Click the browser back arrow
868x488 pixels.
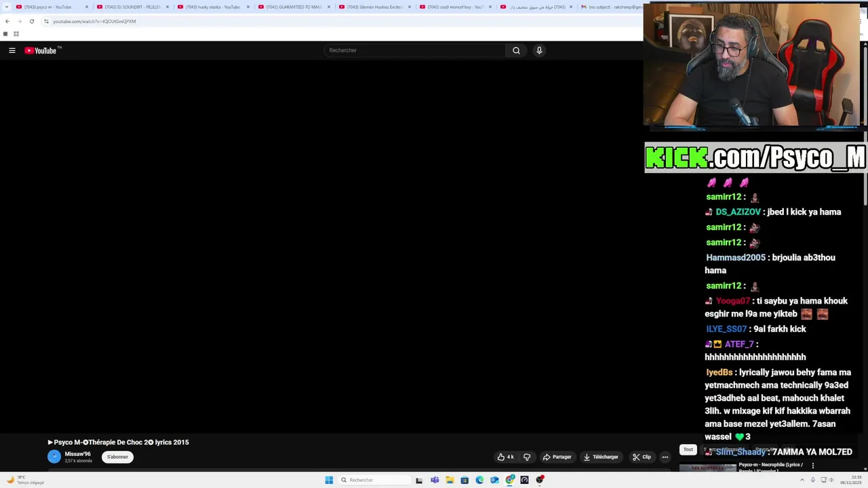7,21
